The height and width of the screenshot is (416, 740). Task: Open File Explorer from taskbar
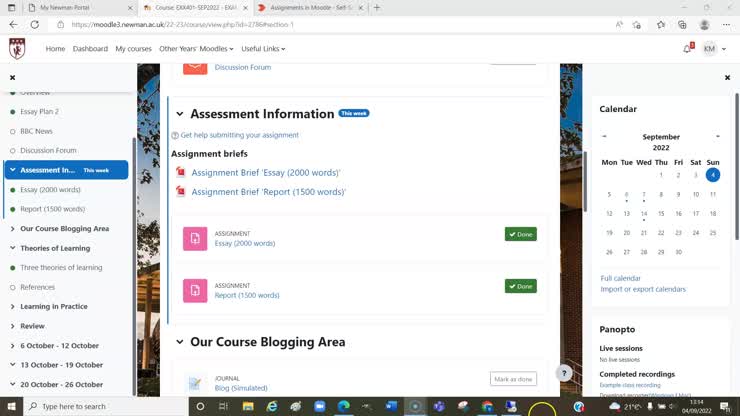tap(248, 407)
